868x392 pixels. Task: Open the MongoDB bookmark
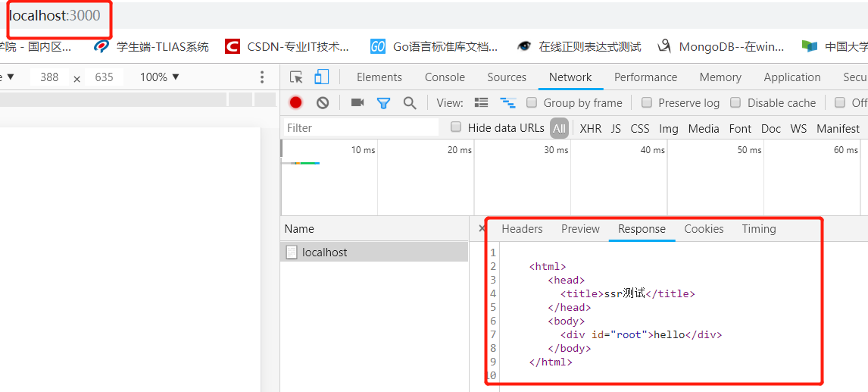click(721, 46)
